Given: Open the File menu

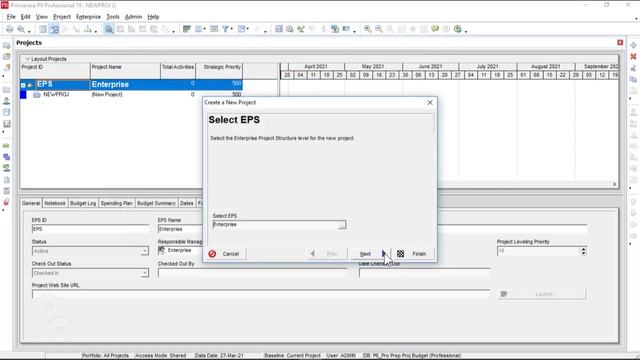Looking at the screenshot, I should pos(11,17).
